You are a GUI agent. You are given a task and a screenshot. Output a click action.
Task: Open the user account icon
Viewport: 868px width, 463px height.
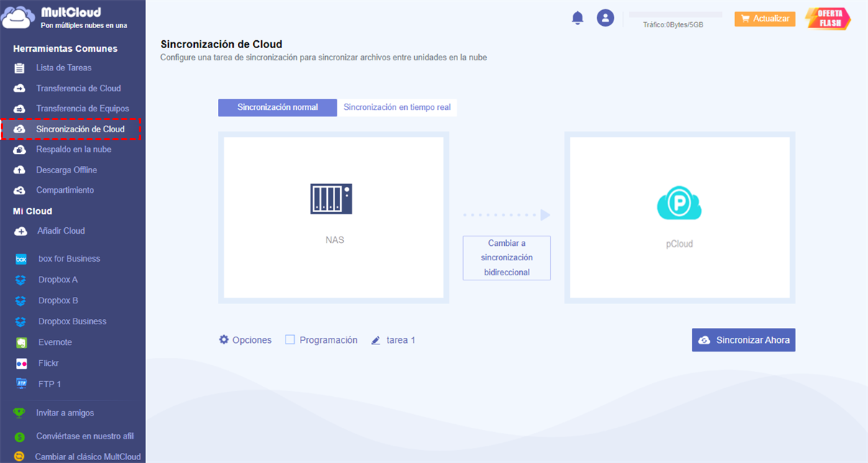pos(606,18)
